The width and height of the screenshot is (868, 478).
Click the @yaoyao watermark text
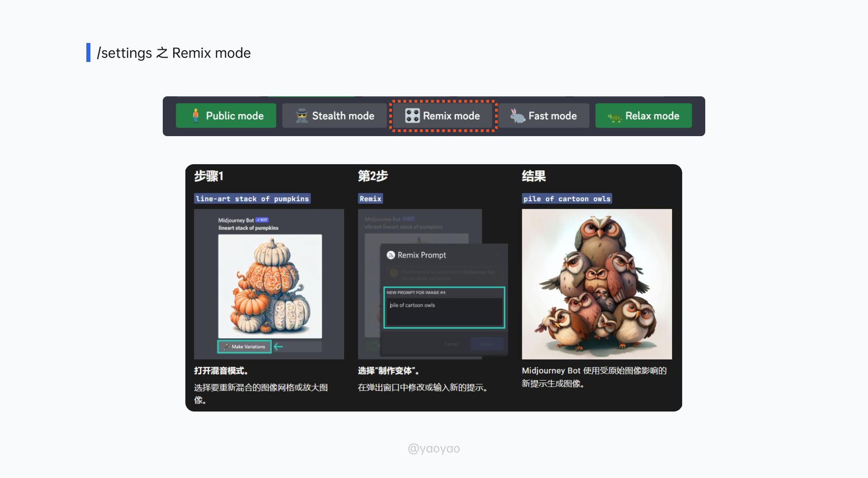click(x=434, y=449)
